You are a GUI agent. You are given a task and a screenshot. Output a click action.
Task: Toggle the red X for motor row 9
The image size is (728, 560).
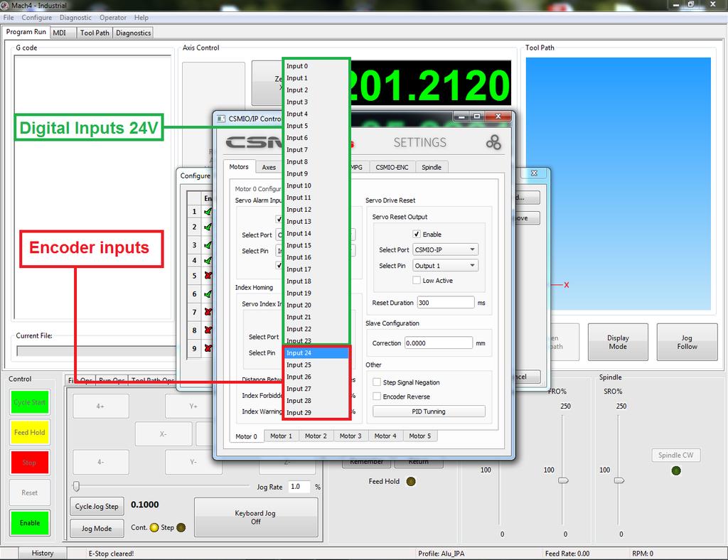(208, 348)
